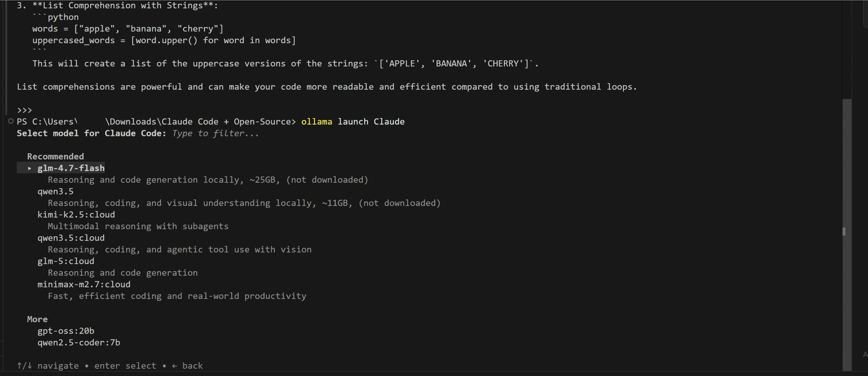Focus the Type to filter field
Viewport: 868px width, 376px height.
[x=215, y=133]
